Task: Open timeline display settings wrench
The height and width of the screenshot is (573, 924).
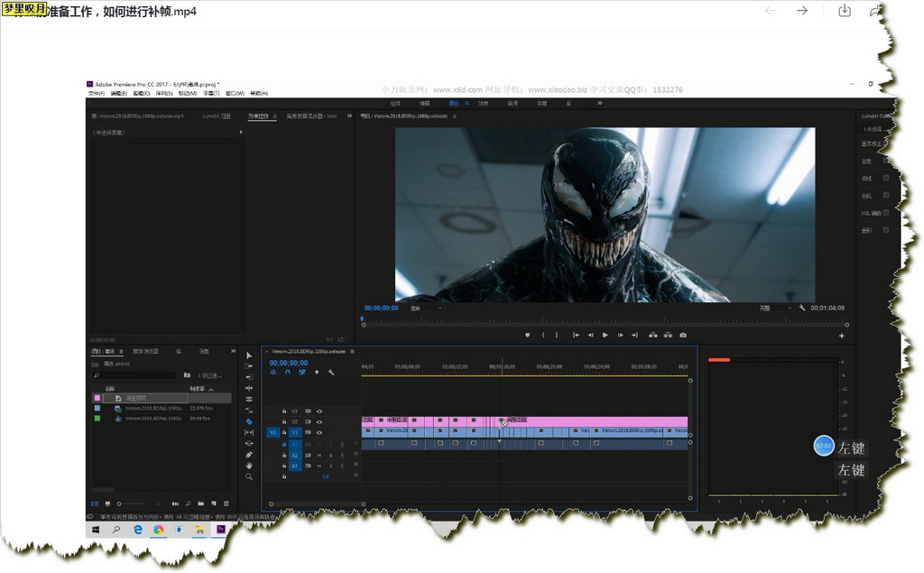Action: (331, 372)
